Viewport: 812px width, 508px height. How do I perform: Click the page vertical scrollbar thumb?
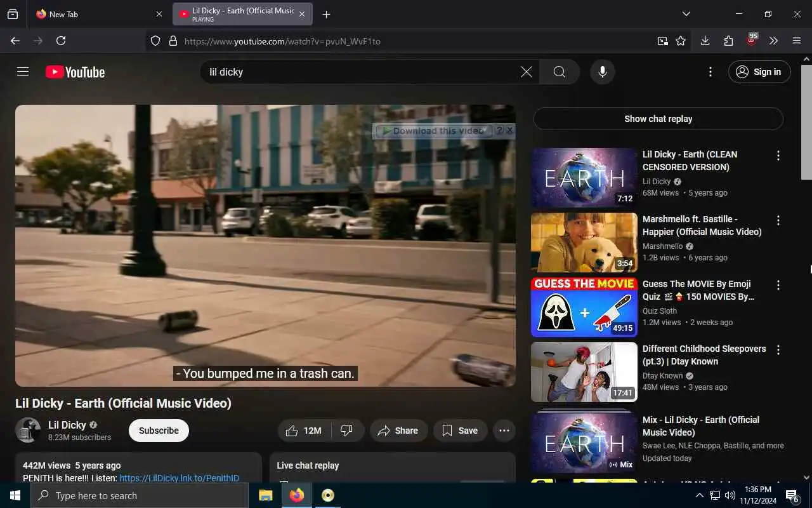[x=806, y=121]
